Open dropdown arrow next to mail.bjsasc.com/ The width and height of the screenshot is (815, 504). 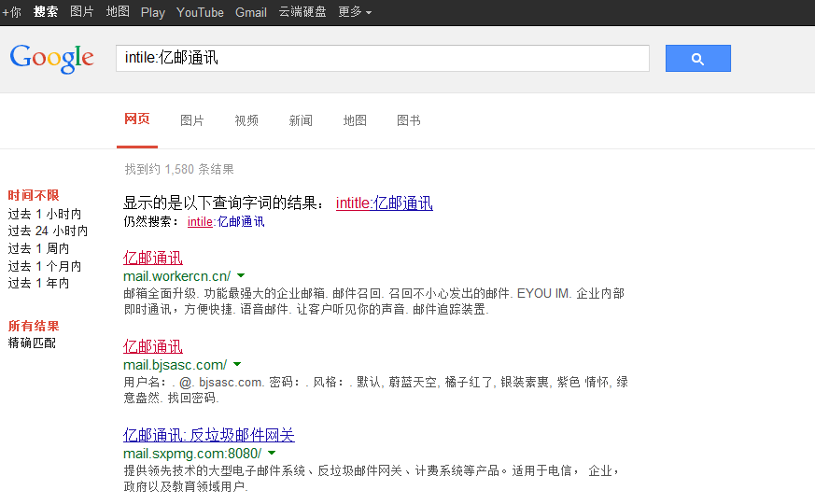(237, 364)
